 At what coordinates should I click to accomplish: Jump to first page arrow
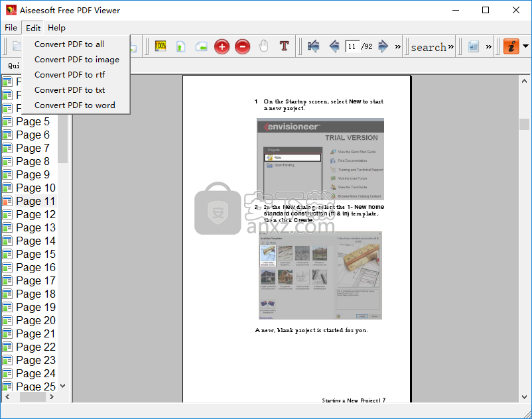click(313, 46)
